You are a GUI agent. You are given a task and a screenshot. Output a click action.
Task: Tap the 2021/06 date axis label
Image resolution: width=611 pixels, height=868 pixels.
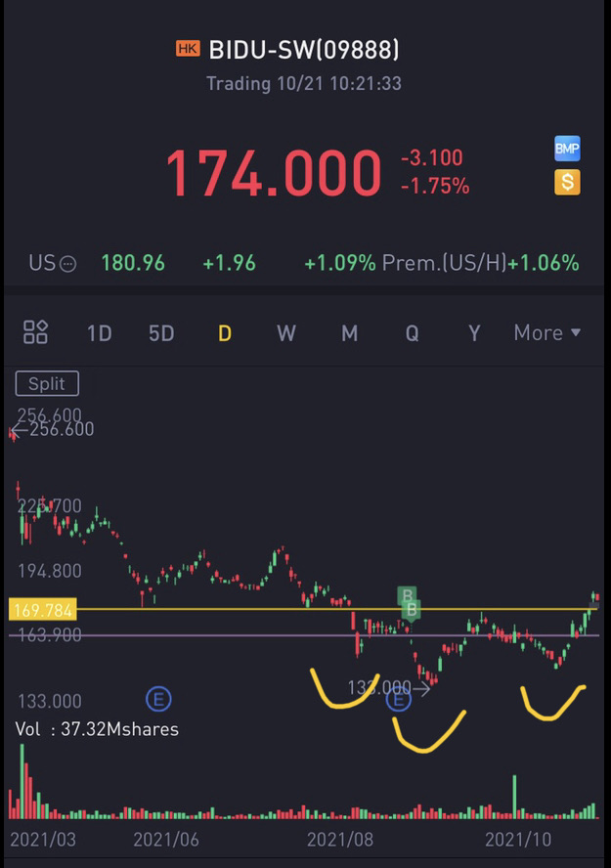pos(166,840)
